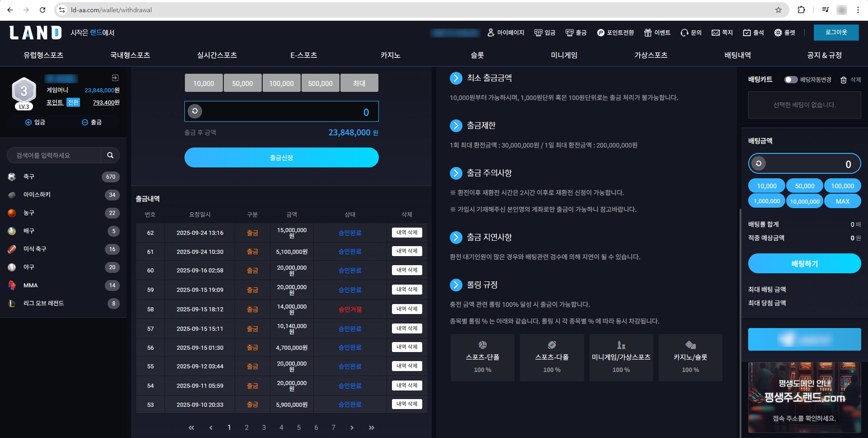Image resolution: width=868 pixels, height=438 pixels.
Task: Click the 최대 withdrawal amount button
Action: [x=359, y=83]
